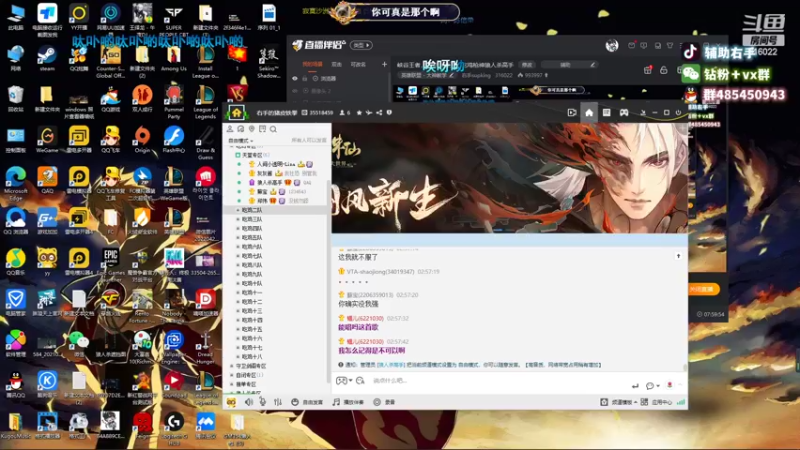This screenshot has width=800, height=450.
Task: Open the video playback icon in YY header
Action: click(572, 113)
